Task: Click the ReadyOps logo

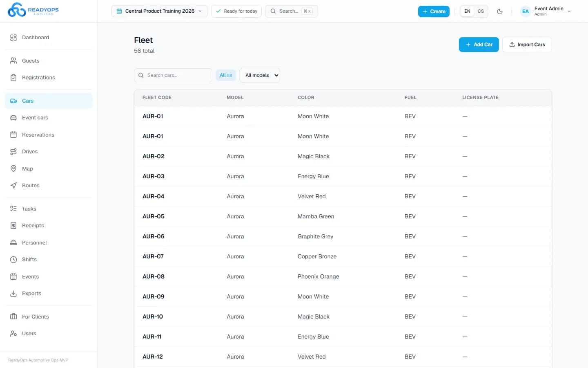Action: (x=33, y=10)
